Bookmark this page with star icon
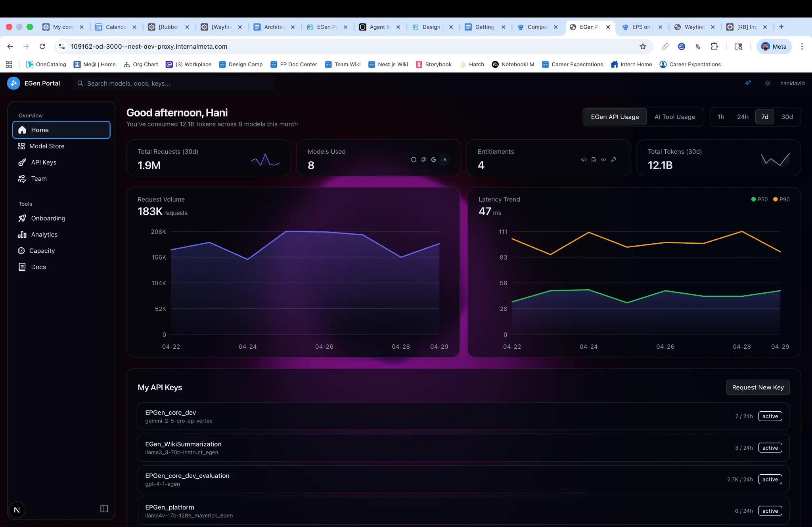This screenshot has width=812, height=527. 643,46
